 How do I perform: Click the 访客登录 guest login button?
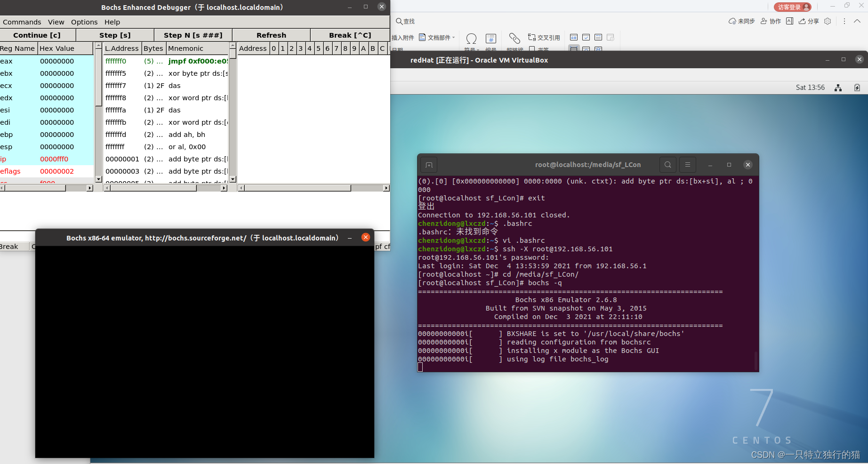tap(793, 7)
